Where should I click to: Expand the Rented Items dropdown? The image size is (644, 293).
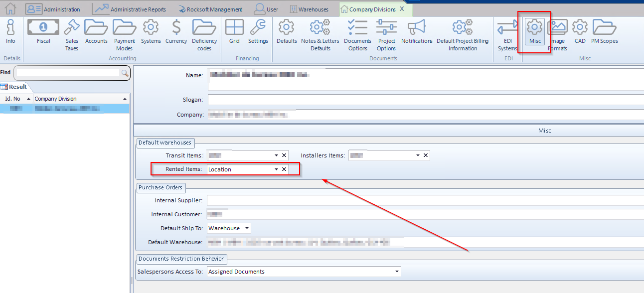click(276, 169)
